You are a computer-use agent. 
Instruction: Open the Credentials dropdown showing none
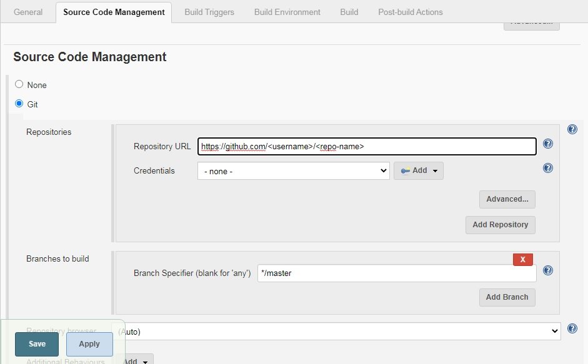(293, 170)
